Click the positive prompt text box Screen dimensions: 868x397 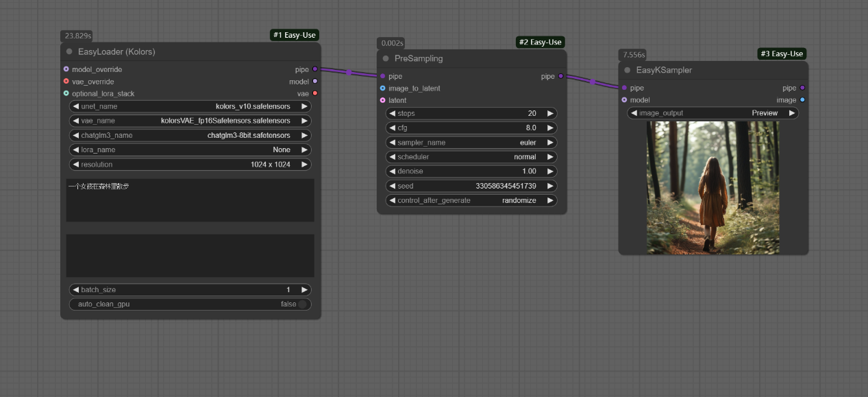pos(190,200)
